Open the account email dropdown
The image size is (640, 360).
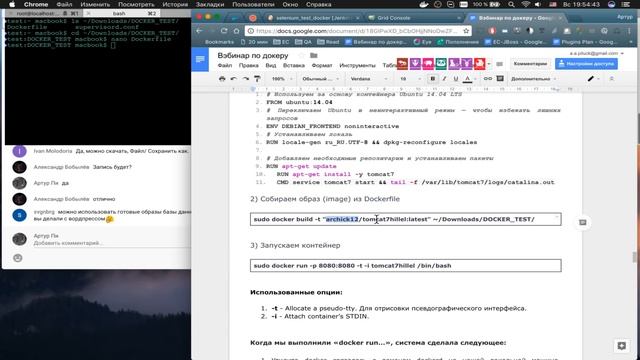click(x=597, y=53)
